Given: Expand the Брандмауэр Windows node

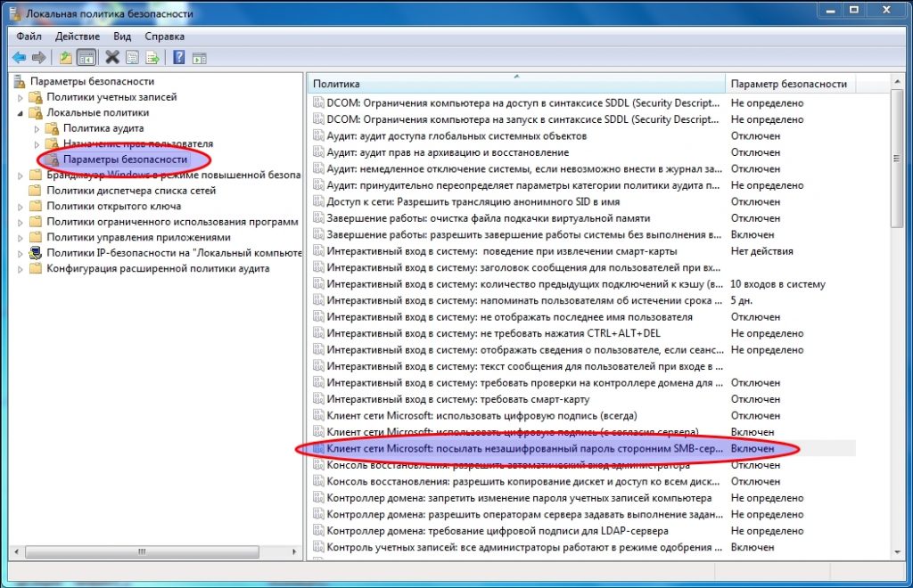Looking at the screenshot, I should pos(21,175).
